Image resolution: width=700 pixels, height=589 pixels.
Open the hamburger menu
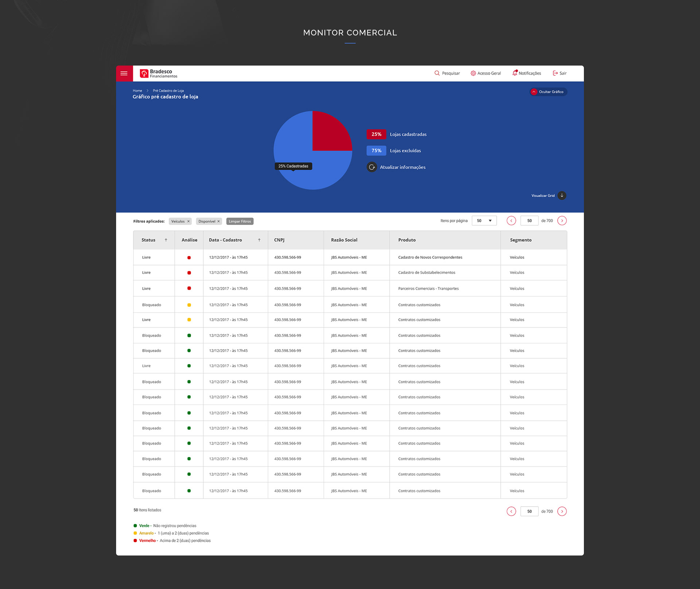(x=124, y=73)
